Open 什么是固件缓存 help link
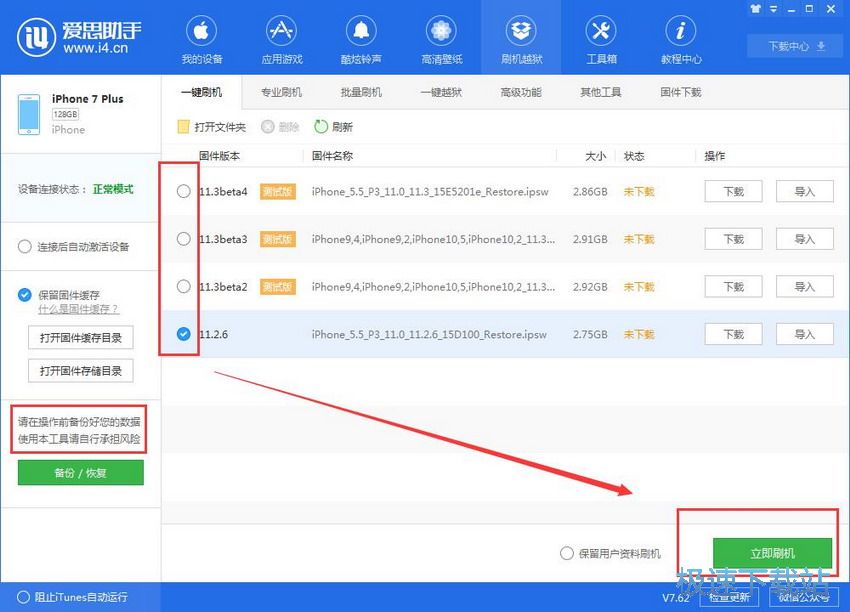This screenshot has width=850, height=612. 78,309
